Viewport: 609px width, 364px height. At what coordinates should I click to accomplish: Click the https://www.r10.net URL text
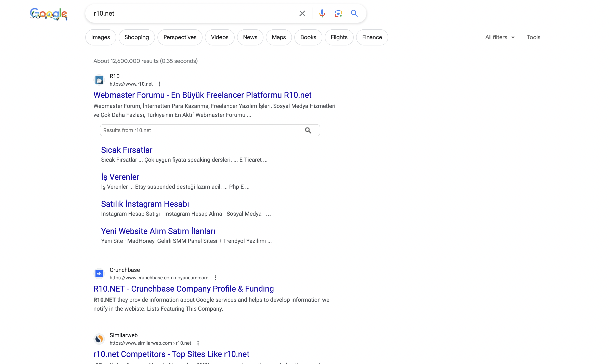point(131,84)
